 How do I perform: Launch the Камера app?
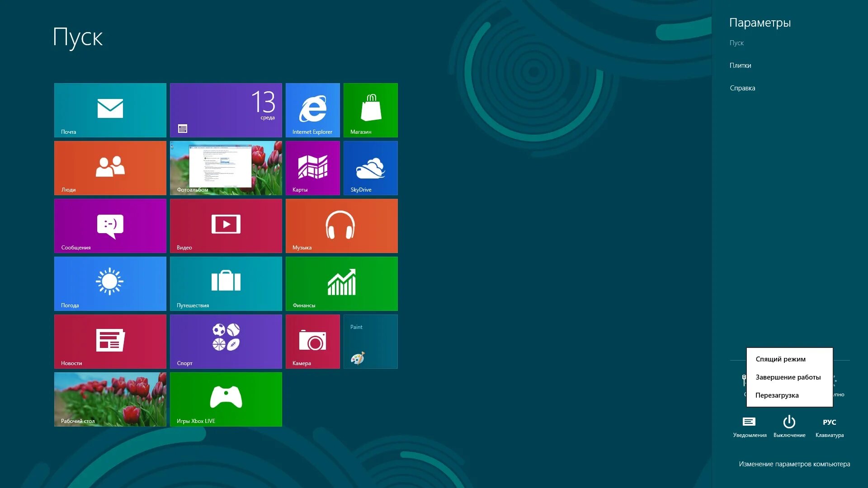pyautogui.click(x=313, y=341)
